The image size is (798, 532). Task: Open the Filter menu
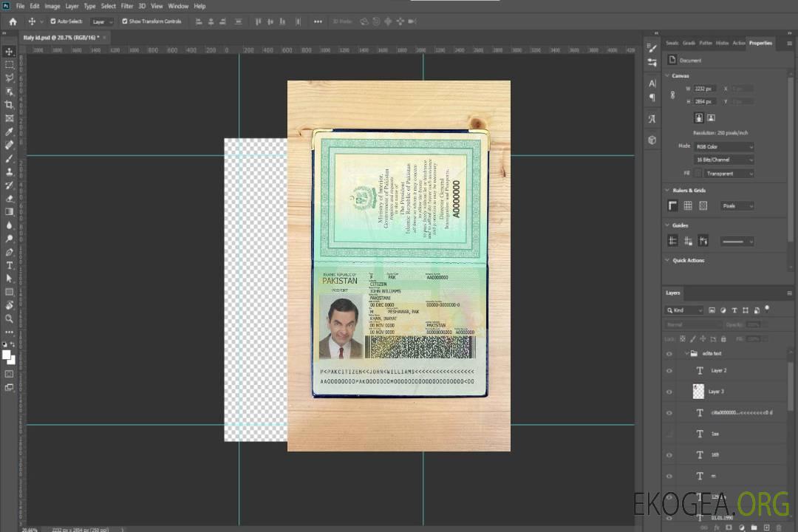click(x=127, y=6)
